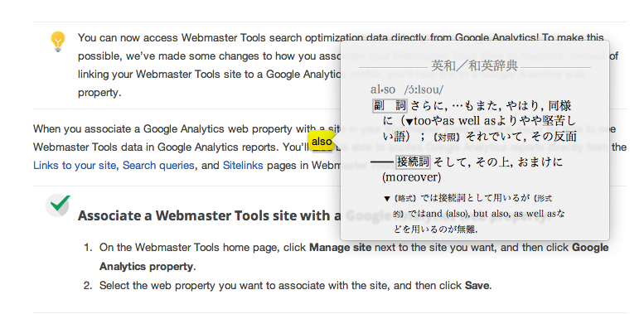Click the tip paragraph about Webmaster Tools data
Viewport: 644px width, 314px height.
(348, 65)
